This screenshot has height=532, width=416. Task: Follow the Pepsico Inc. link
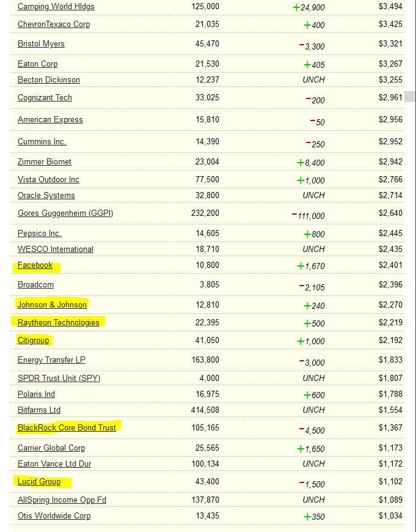[40, 234]
